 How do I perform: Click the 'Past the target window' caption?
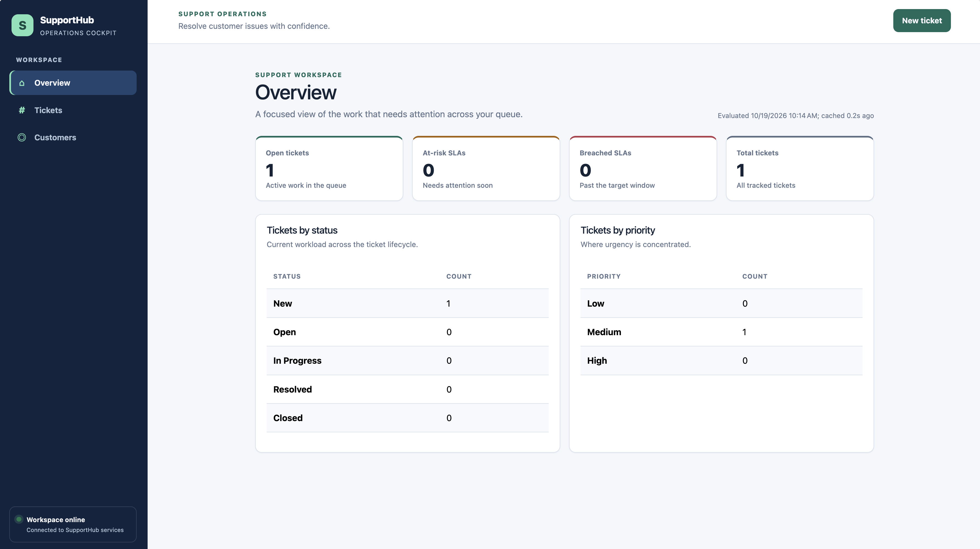[617, 185]
